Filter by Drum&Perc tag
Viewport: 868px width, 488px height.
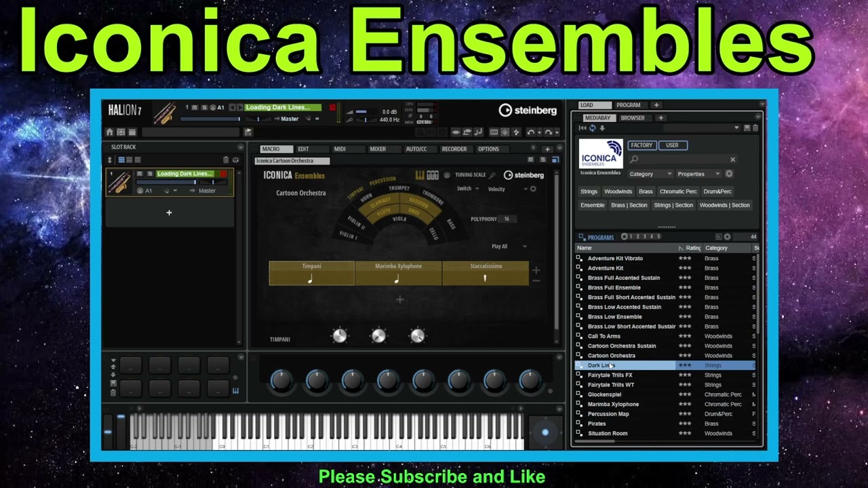(717, 192)
